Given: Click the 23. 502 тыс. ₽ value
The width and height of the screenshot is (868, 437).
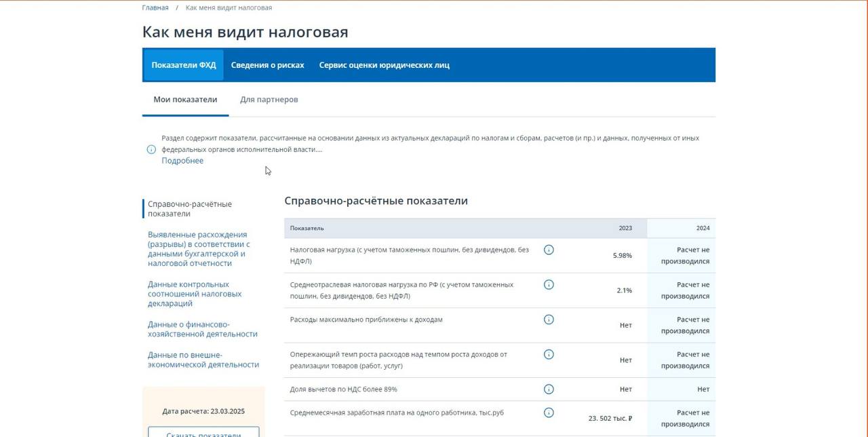Looking at the screenshot, I should 610,419.
